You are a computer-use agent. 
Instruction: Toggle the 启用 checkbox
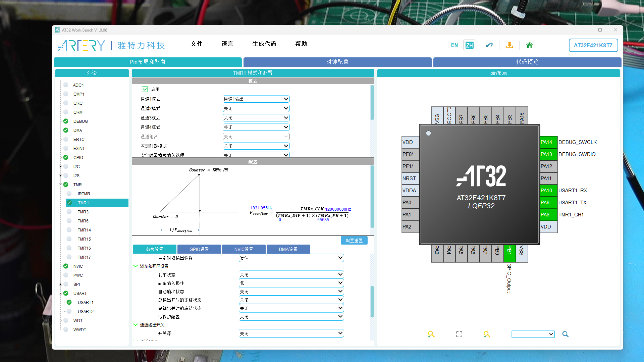(145, 89)
